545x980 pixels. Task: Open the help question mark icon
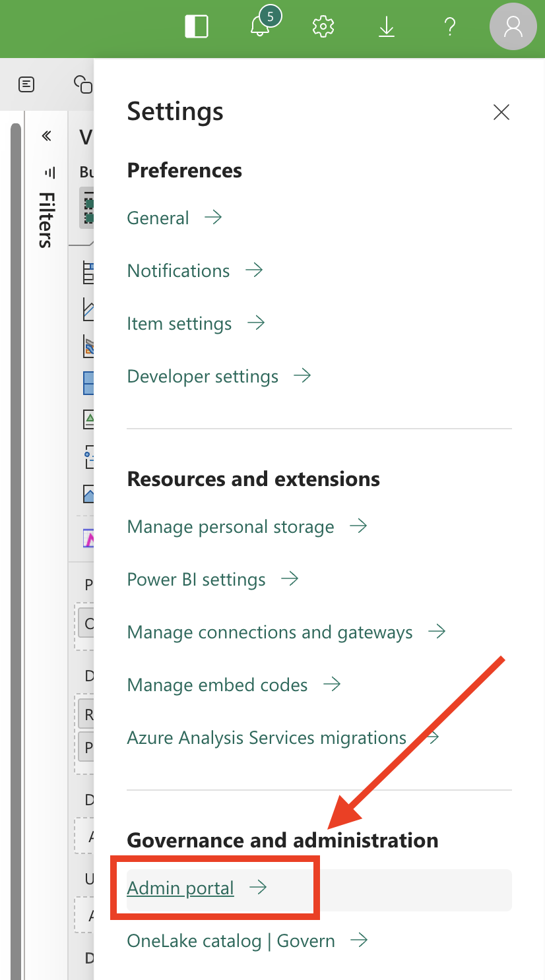point(450,27)
